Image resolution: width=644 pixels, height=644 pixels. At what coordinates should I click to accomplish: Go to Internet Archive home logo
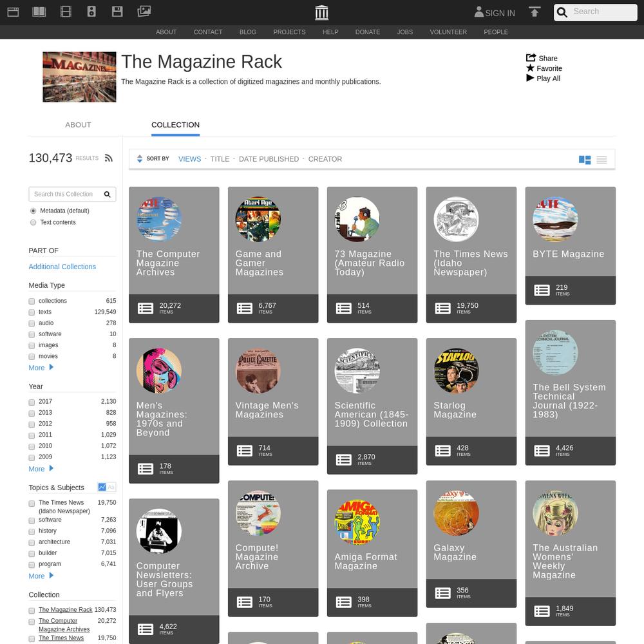321,13
